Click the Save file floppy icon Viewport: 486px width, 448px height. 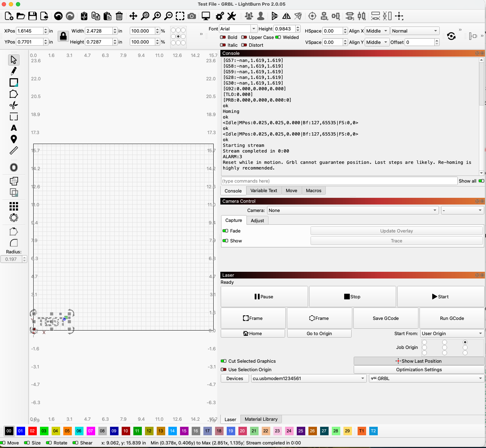pos(33,16)
